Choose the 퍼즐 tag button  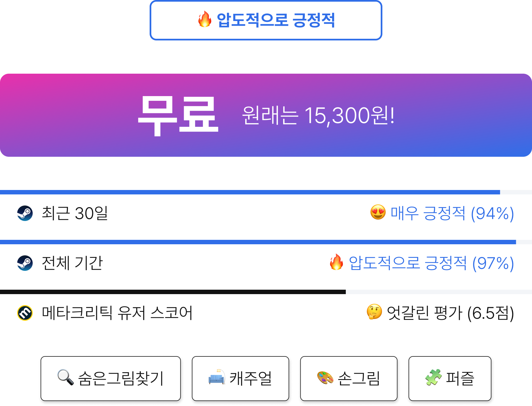click(450, 379)
